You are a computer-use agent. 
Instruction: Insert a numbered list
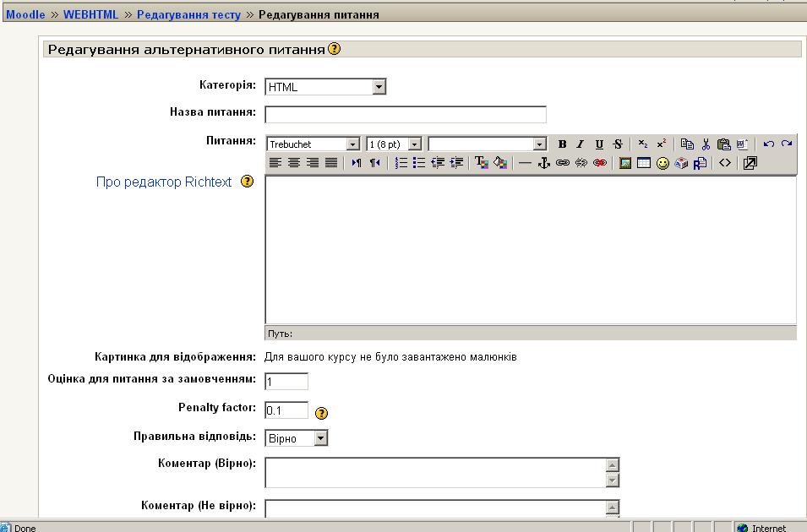[x=401, y=163]
